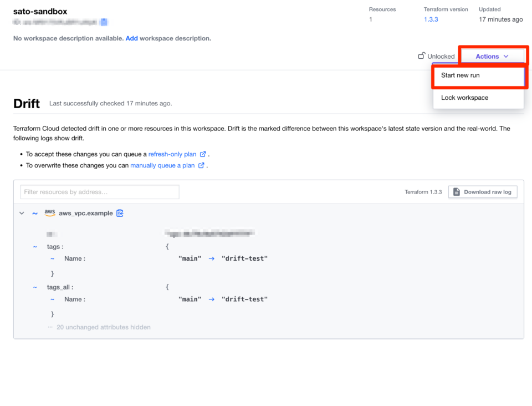532x406 pixels.
Task: Open the Actions dropdown
Action: (x=492, y=57)
